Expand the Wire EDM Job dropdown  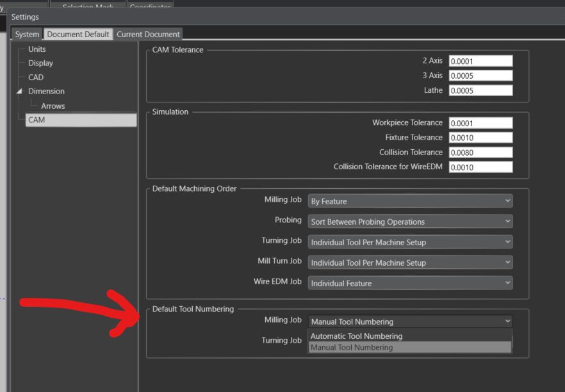point(410,283)
